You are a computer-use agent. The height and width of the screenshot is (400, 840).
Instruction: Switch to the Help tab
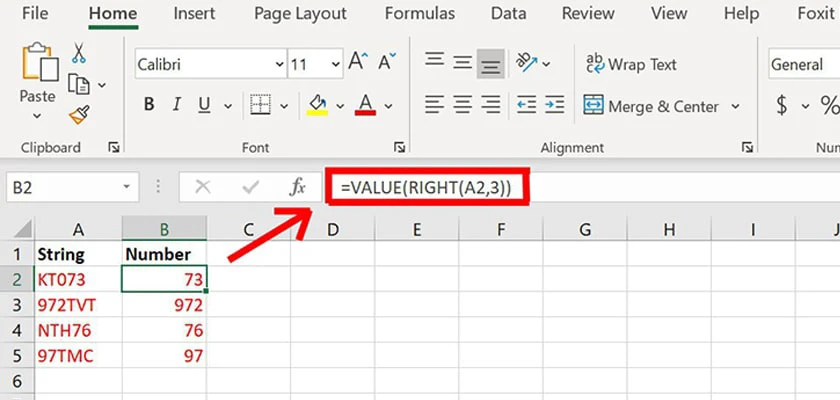[742, 13]
